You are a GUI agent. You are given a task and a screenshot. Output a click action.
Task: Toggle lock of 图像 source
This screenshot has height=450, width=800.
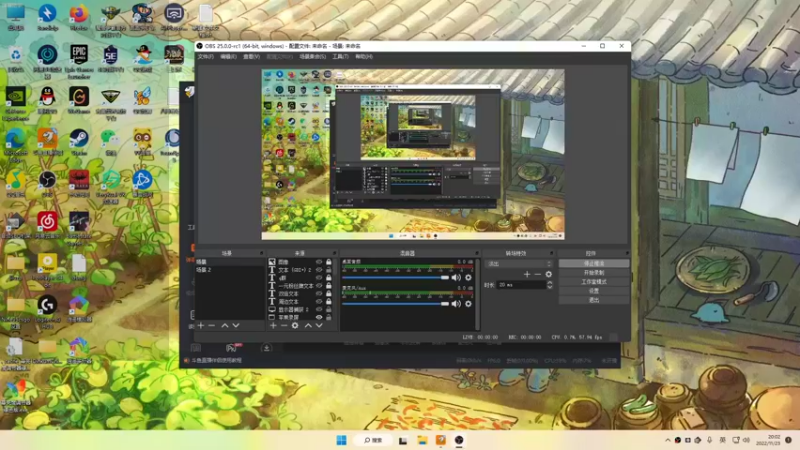pos(329,262)
